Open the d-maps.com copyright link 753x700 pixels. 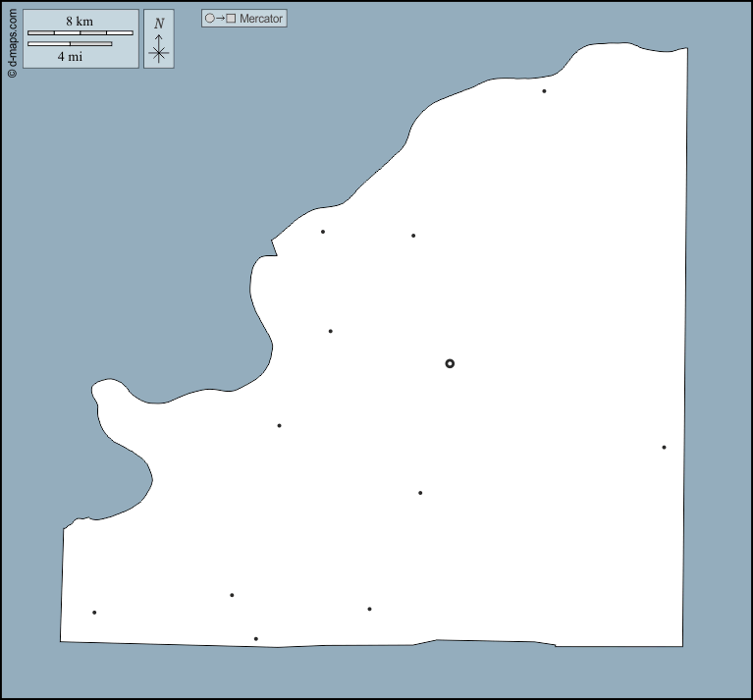coord(11,37)
